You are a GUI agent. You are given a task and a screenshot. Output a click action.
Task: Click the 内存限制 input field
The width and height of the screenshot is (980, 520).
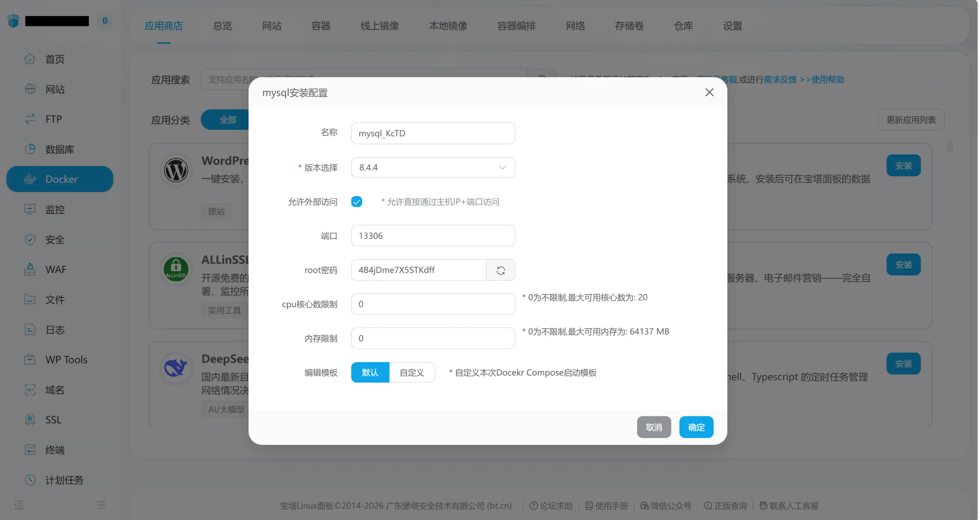pyautogui.click(x=433, y=339)
